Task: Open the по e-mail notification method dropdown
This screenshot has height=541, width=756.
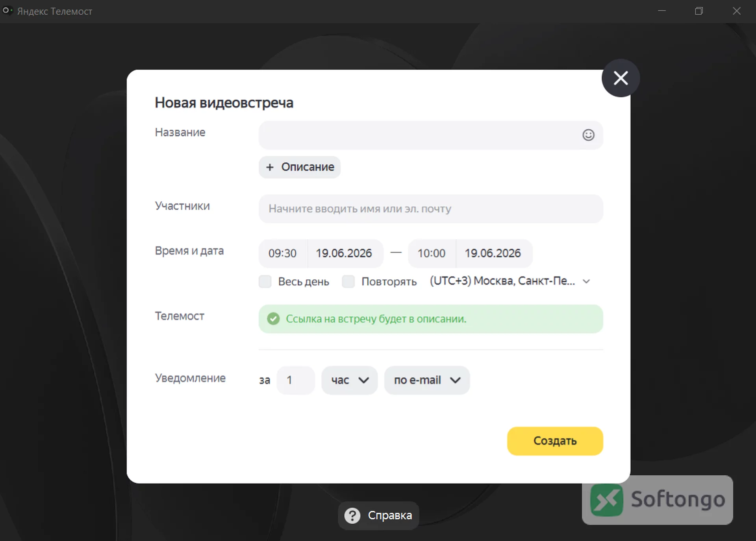Action: 427,380
